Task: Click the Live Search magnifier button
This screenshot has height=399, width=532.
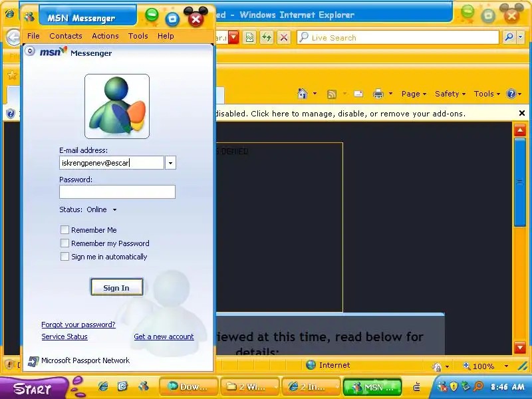Action: click(x=509, y=37)
